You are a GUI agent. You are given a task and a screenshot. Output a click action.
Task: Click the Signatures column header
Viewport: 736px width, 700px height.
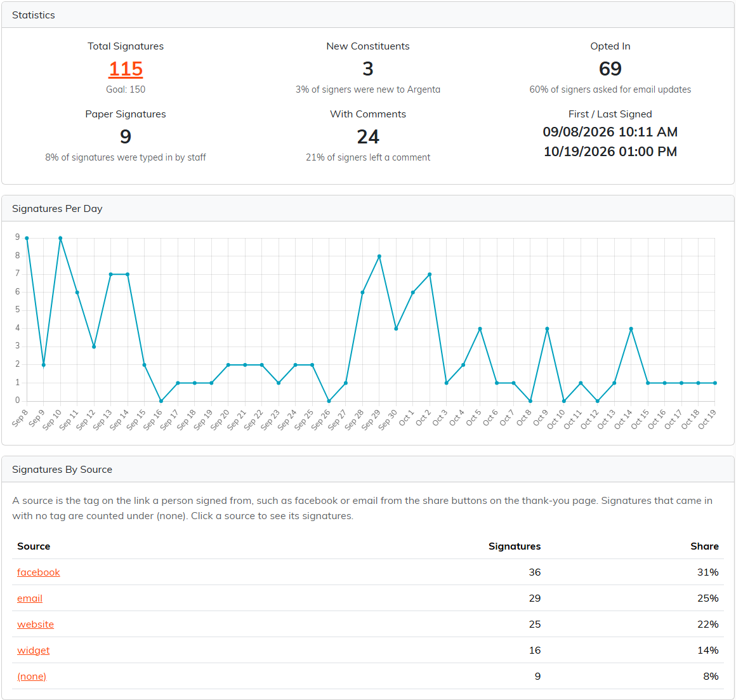coord(515,546)
